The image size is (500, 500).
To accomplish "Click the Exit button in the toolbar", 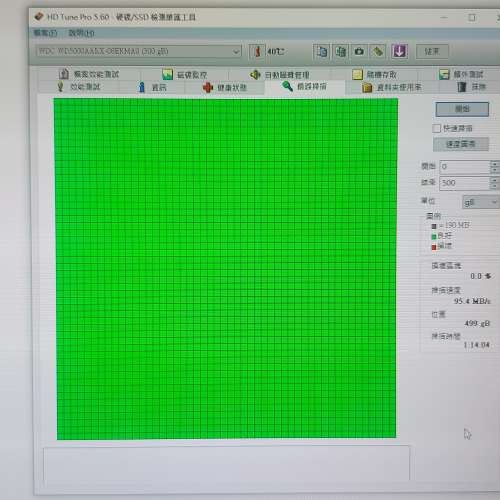I will coord(432,52).
